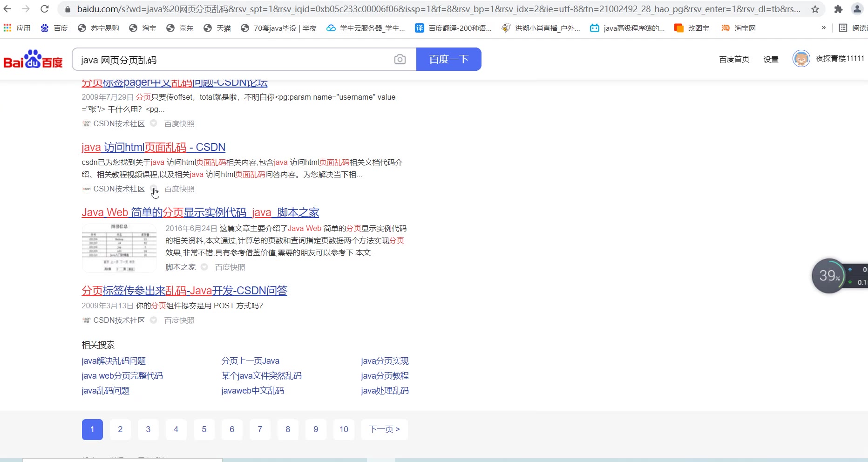Open the apps grid icon in bookmarks bar
This screenshot has width=868, height=462.
pos(7,28)
